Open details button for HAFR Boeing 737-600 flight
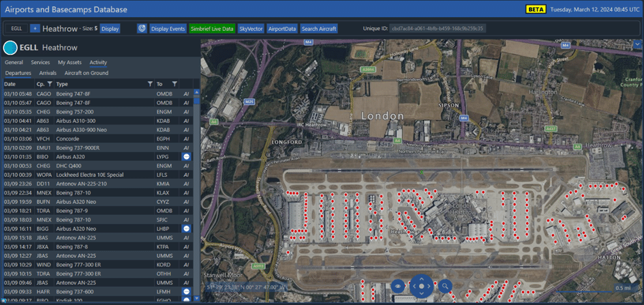 tap(186, 291)
